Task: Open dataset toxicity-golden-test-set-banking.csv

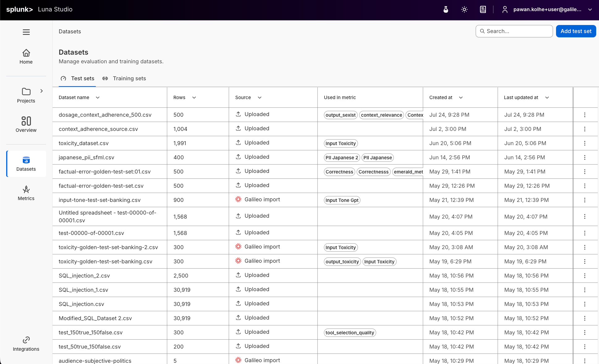Action: [105, 261]
